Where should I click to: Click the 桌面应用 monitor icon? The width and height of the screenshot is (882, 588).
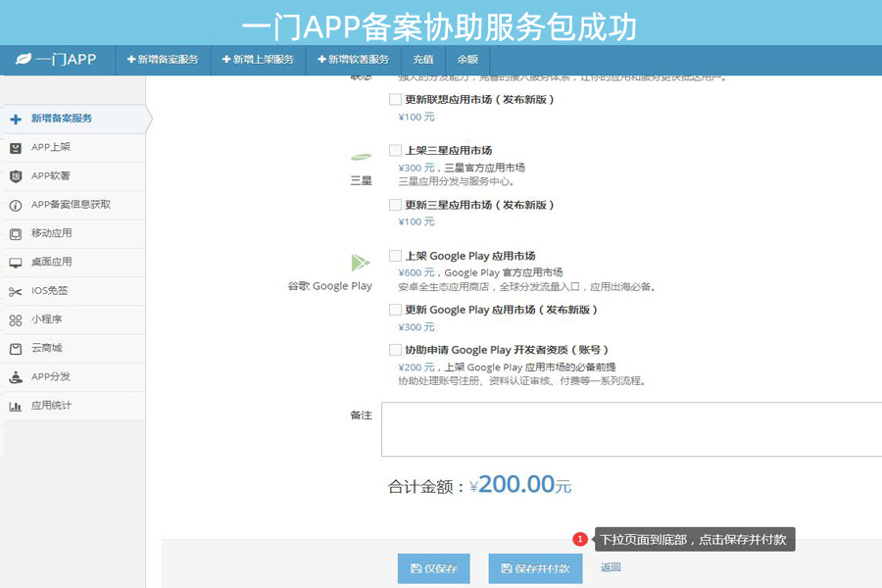pos(16,263)
